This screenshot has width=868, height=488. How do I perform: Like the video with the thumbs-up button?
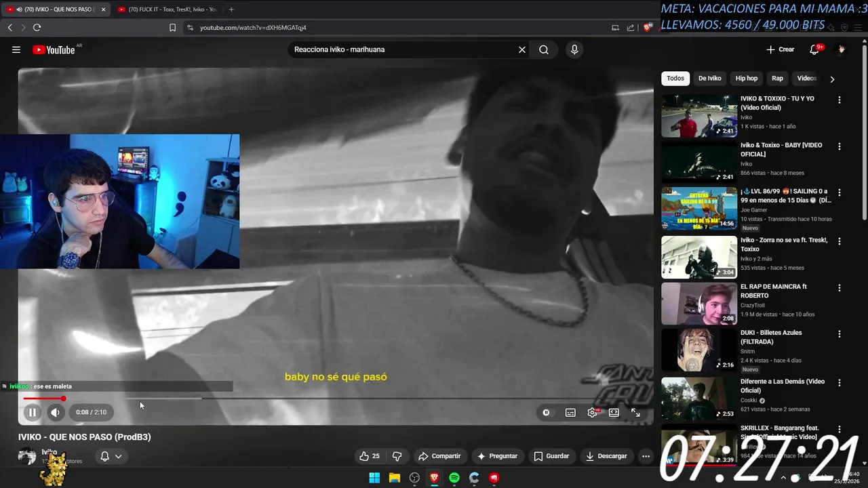[x=369, y=456]
